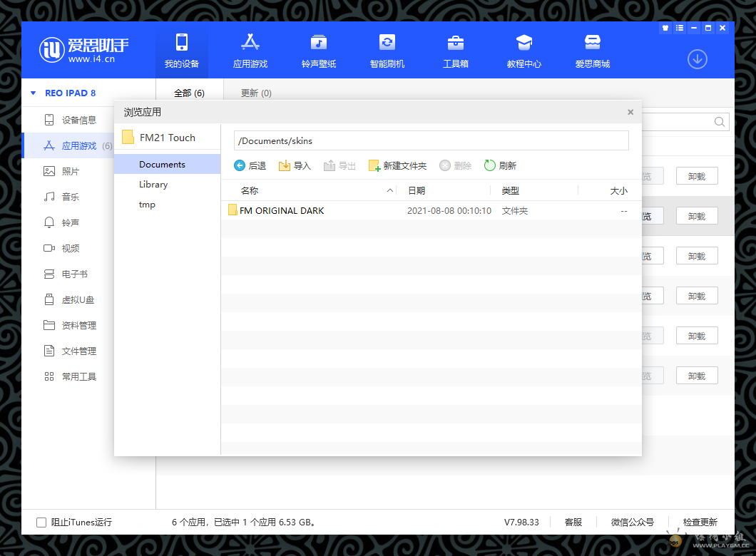
Task: Switch to the 更新 (0) tab
Action: (x=256, y=93)
